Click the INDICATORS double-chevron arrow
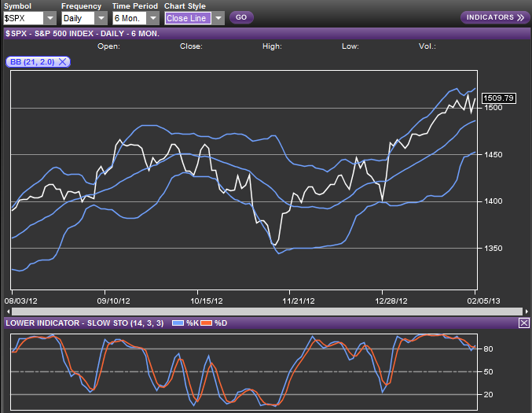The height and width of the screenshot is (413, 532). pos(521,17)
